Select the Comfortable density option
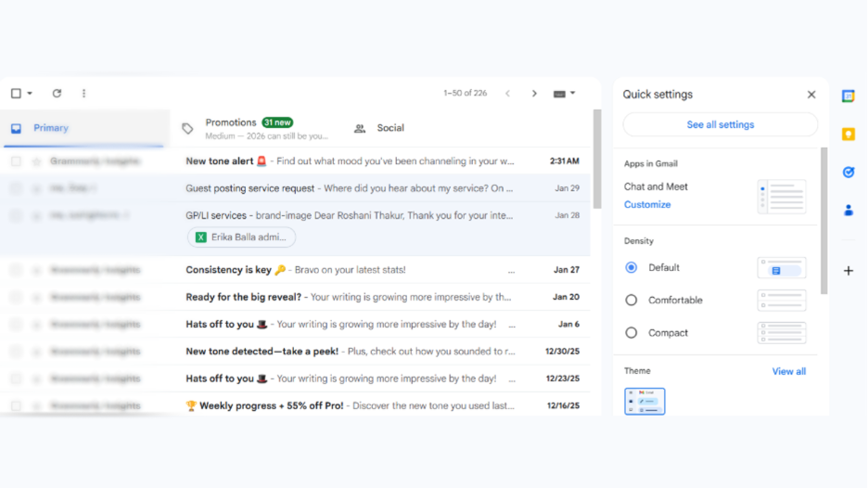 pyautogui.click(x=632, y=301)
